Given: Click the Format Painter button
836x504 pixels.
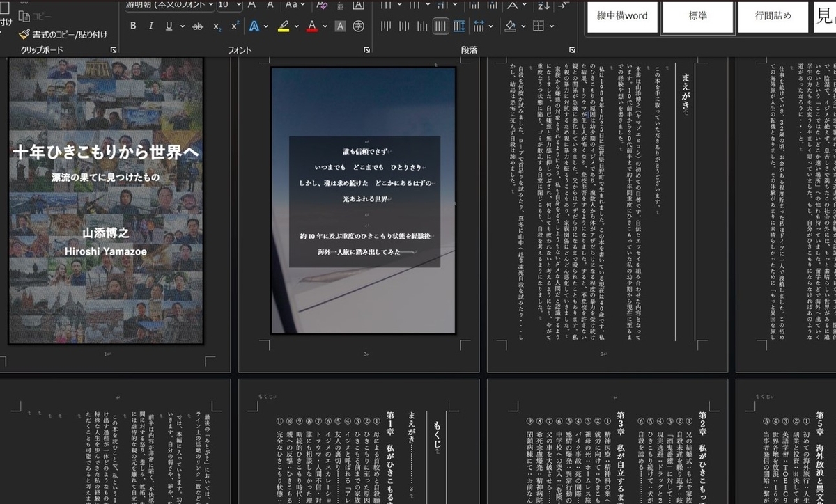Looking at the screenshot, I should [x=63, y=34].
